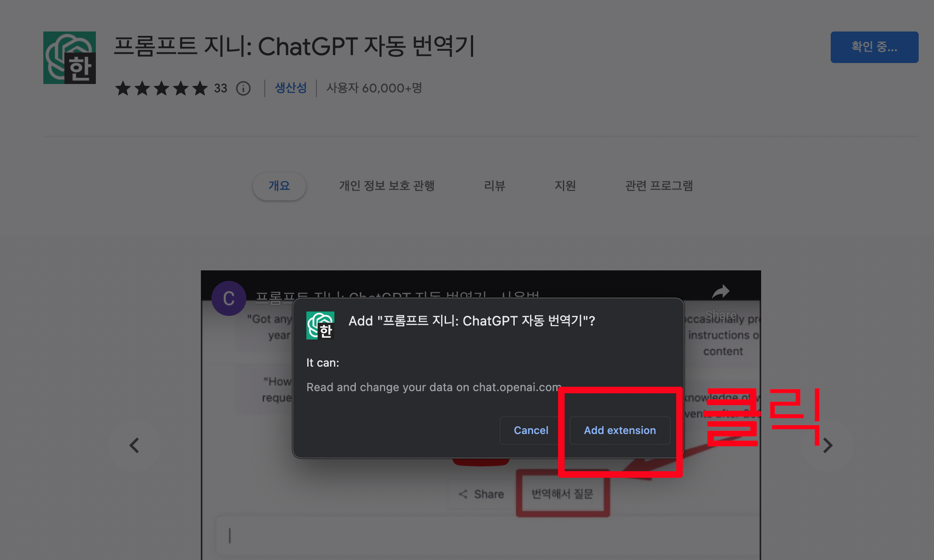Screen dimensions: 934x560
Task: Switch to 개인 정보 보호 관행 tab
Action: click(x=386, y=186)
